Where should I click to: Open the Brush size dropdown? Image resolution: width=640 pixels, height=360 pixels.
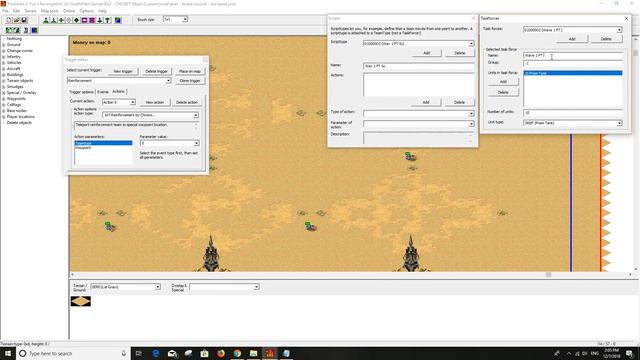click(185, 19)
